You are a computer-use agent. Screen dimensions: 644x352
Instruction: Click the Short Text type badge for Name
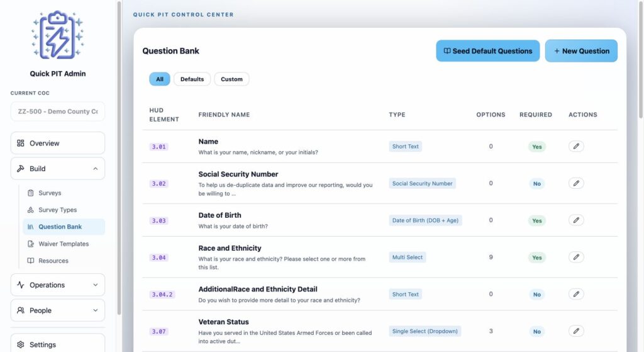pyautogui.click(x=406, y=146)
